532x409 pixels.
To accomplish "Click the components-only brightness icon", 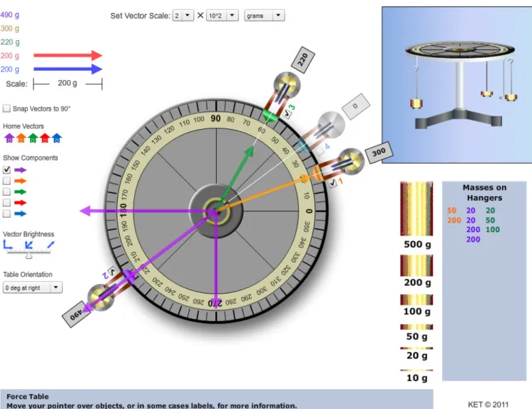I will 7,245.
